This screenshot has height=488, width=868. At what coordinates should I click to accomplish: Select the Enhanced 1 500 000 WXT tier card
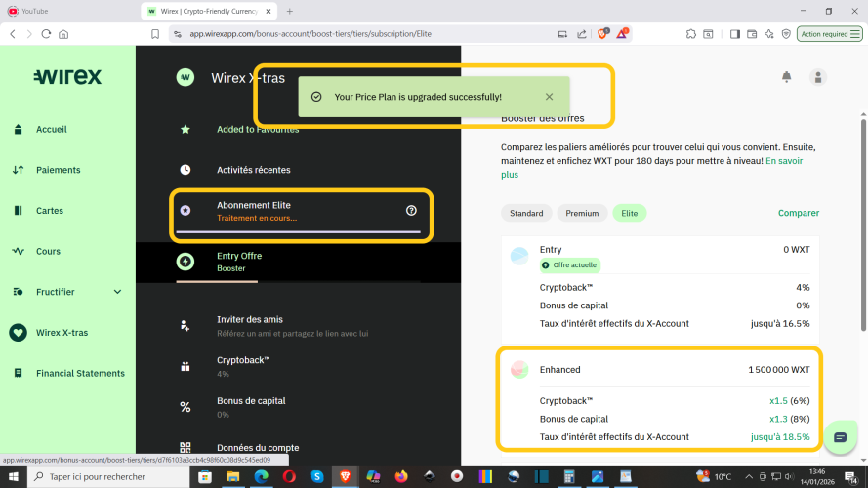point(659,370)
